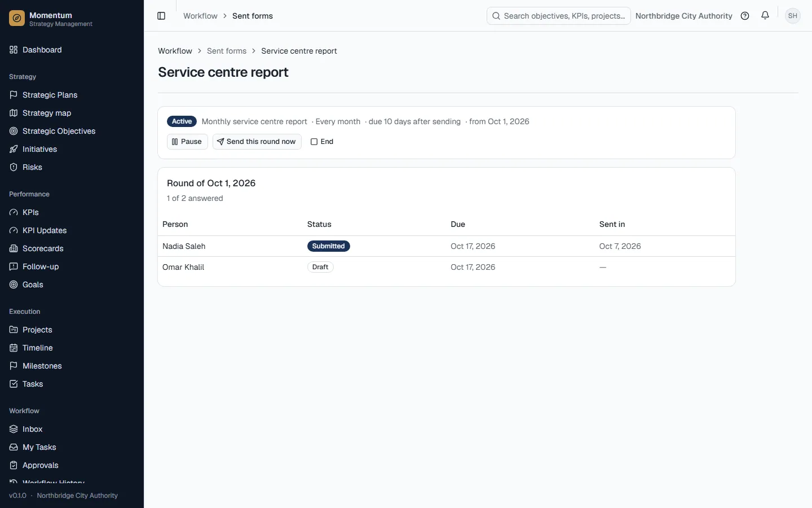Click the Status column header
This screenshot has height=508, width=812.
(x=319, y=224)
